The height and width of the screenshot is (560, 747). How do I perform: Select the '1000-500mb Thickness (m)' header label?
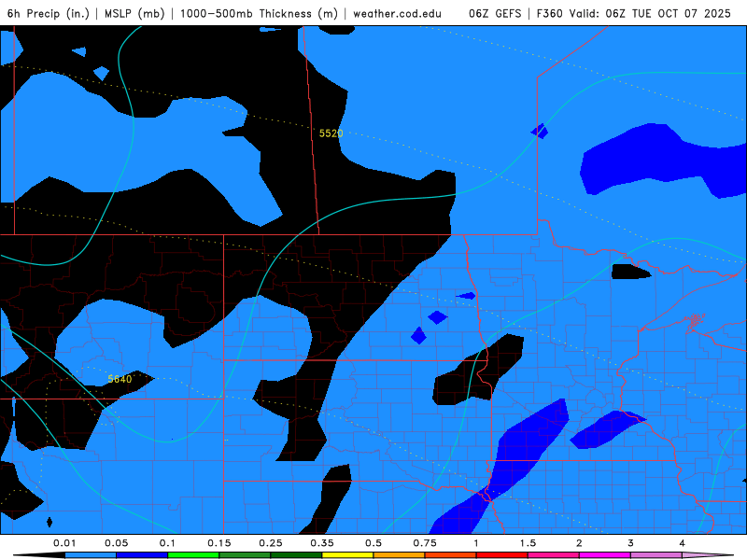coord(259,13)
